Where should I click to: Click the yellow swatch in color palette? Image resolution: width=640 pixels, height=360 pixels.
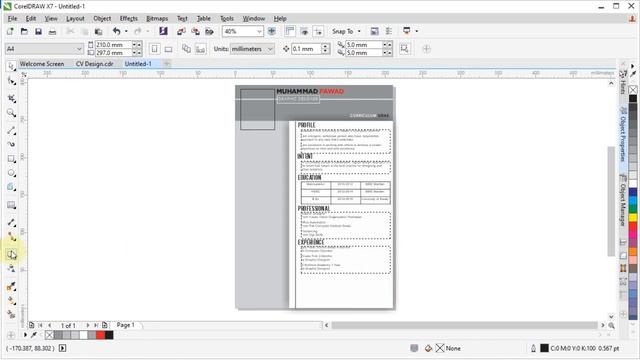click(633, 218)
